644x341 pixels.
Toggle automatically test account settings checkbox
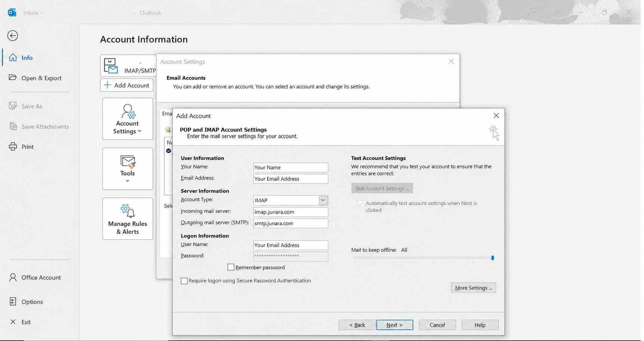(x=361, y=203)
